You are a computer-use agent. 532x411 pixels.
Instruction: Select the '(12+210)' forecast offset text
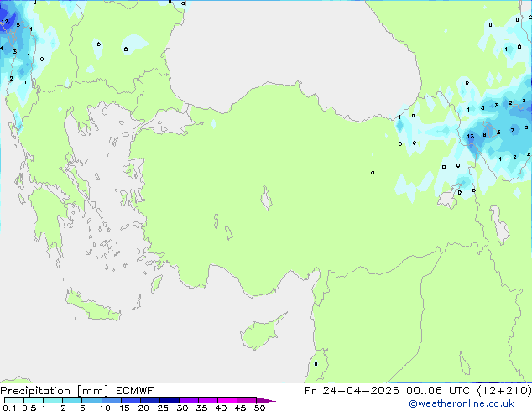504,391
